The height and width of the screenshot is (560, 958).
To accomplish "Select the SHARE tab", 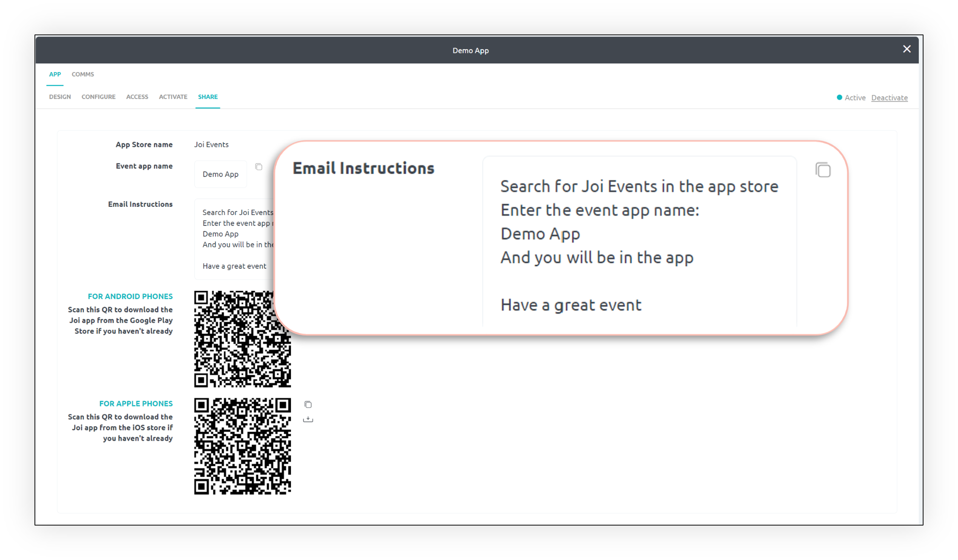I will [208, 97].
